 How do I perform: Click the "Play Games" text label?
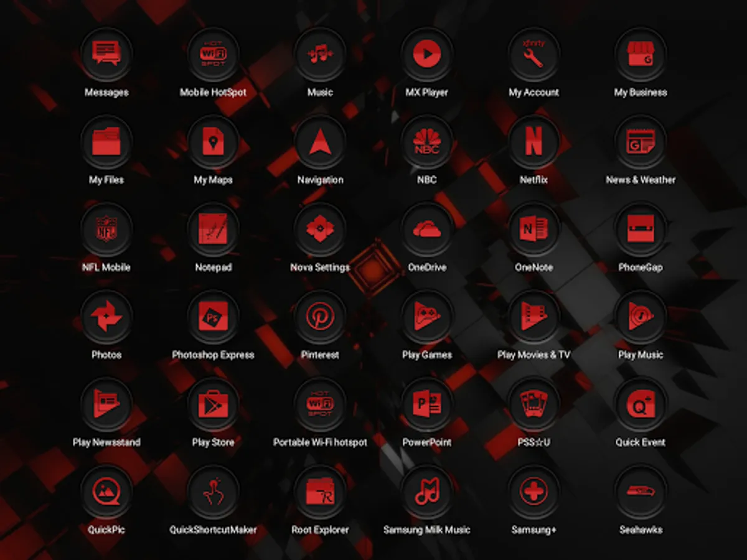point(427,355)
